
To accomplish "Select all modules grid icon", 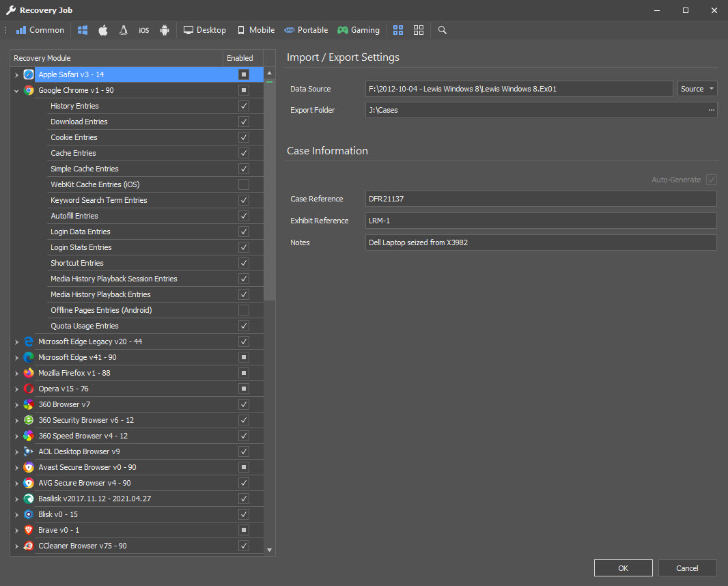I will (x=398, y=30).
